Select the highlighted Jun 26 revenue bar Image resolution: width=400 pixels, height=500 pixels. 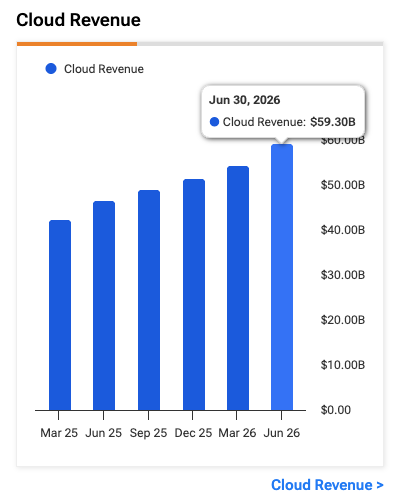282,277
